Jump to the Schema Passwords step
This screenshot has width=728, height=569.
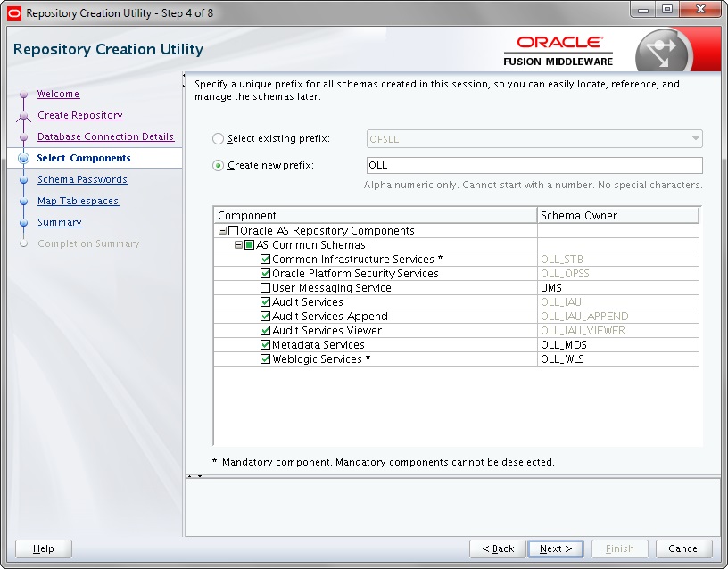82,179
